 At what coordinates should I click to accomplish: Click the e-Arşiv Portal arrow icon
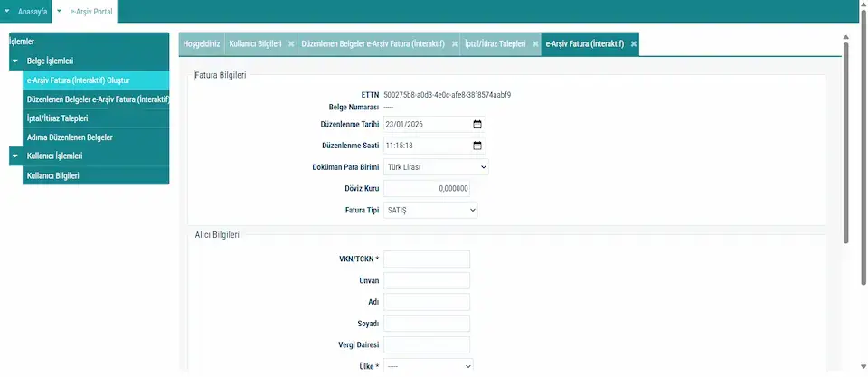(60, 11)
